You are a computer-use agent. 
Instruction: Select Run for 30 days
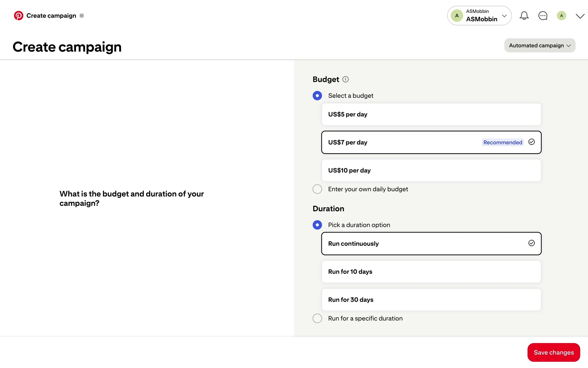point(431,300)
